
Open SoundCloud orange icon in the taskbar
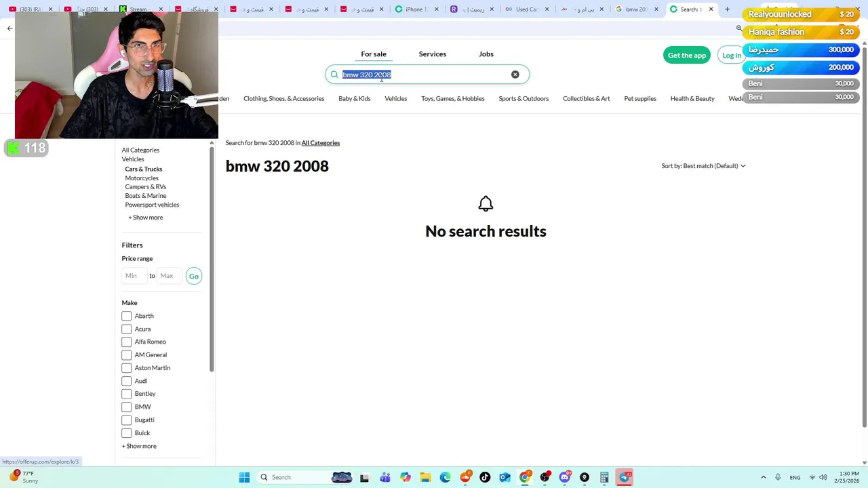(x=465, y=477)
